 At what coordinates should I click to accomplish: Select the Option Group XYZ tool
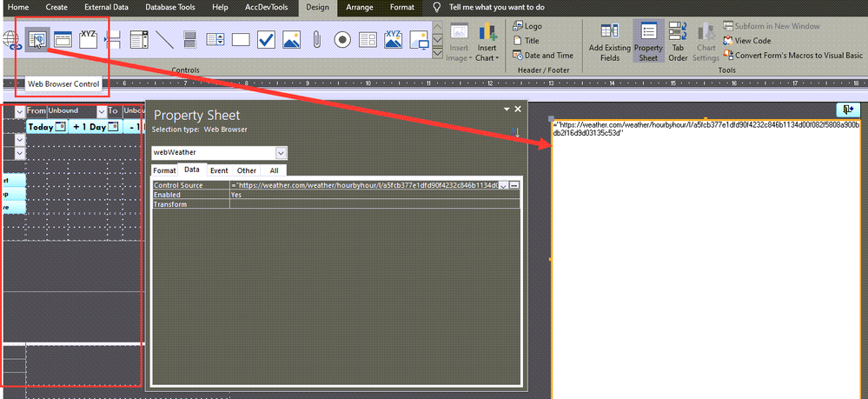(x=89, y=39)
